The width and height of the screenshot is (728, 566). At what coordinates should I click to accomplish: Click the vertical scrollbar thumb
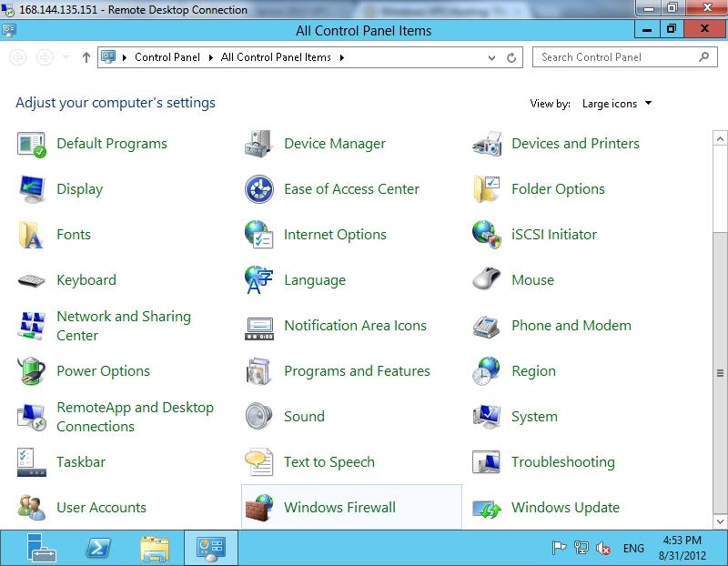click(720, 373)
